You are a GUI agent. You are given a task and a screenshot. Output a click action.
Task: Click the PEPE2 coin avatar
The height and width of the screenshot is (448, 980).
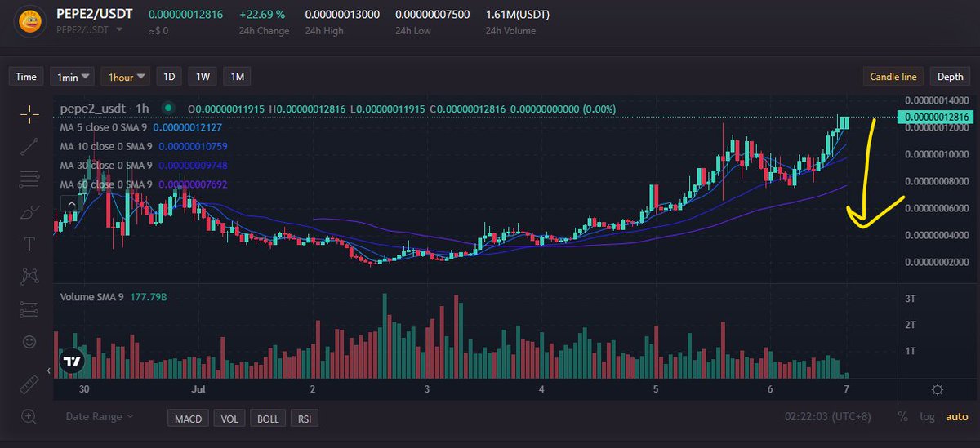tap(29, 20)
